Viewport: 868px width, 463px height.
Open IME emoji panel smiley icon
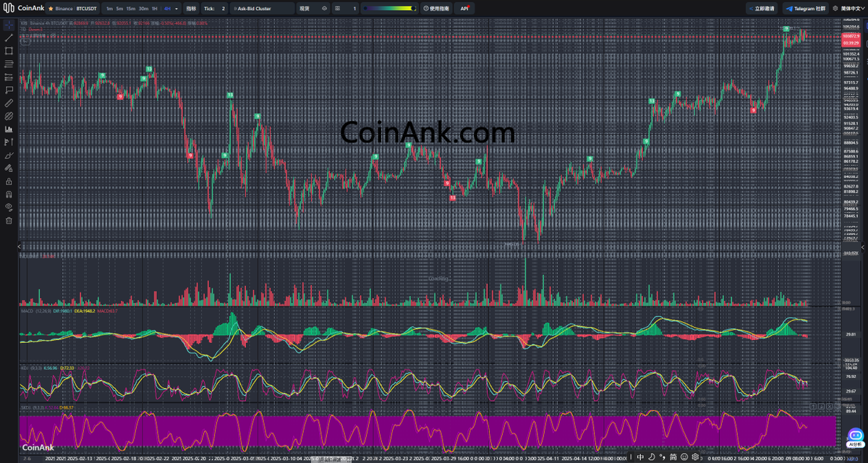tap(684, 457)
